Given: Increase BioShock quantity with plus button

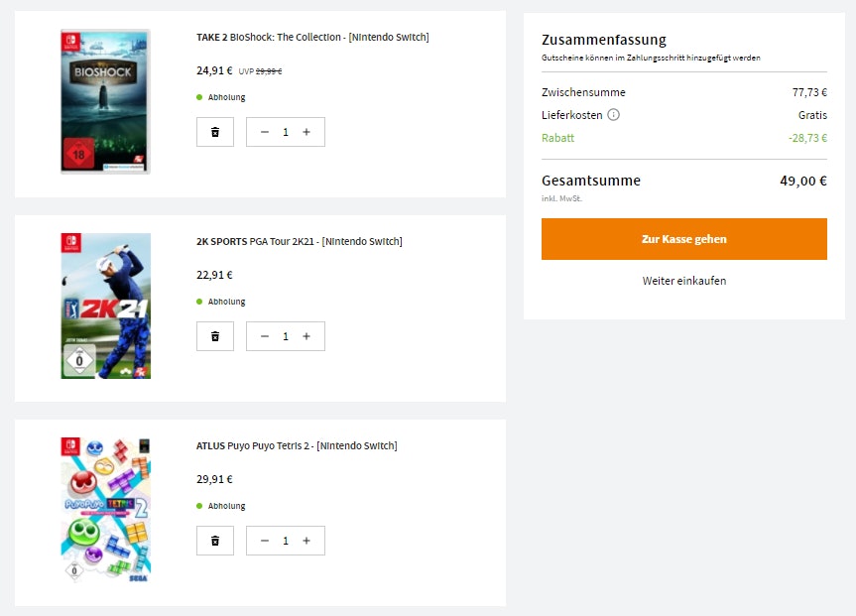Looking at the screenshot, I should 306,132.
